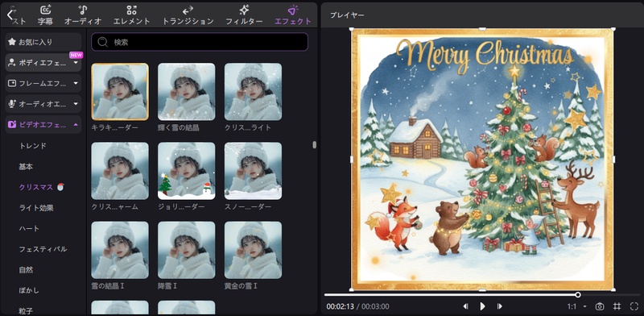Screen dimensions: 644x316
Task: Select the フェスティバル subcategory
Action: tap(43, 249)
